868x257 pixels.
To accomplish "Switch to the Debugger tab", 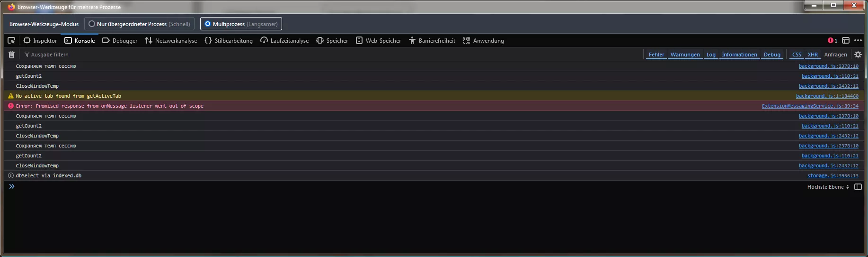I will point(120,41).
